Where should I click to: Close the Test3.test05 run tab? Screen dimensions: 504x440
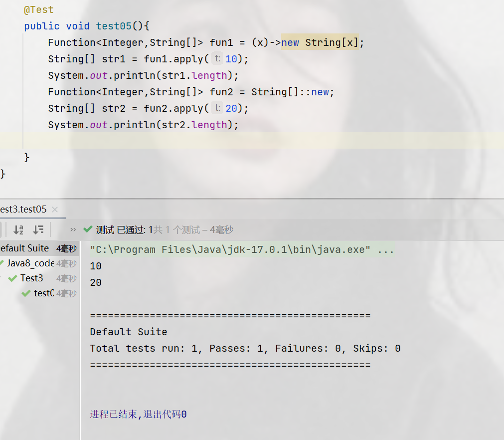(55, 210)
